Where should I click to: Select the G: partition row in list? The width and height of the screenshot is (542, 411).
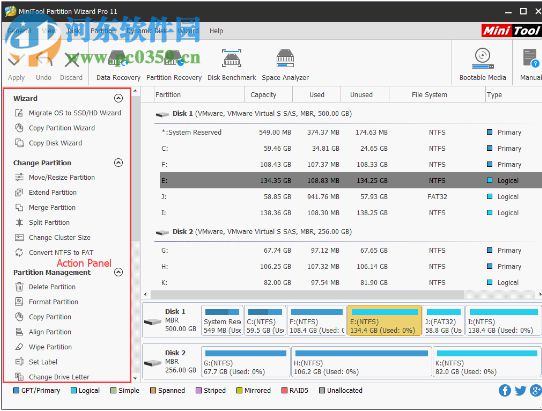[x=351, y=251]
